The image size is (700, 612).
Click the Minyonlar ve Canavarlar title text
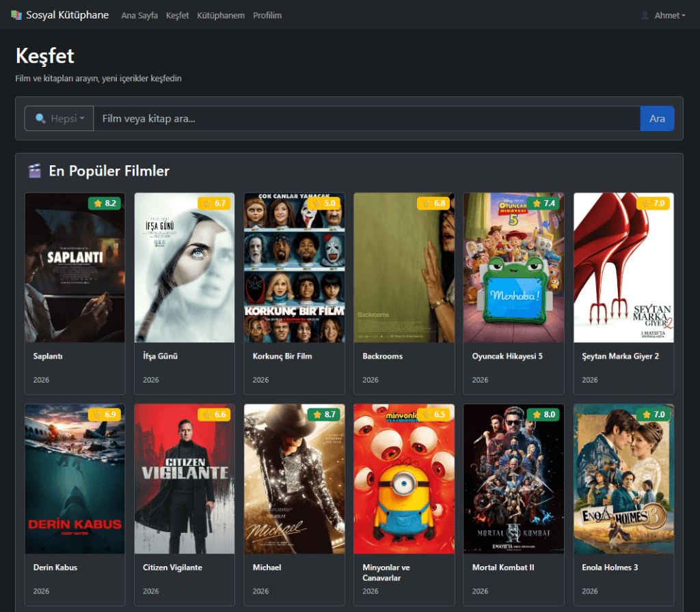pos(386,572)
